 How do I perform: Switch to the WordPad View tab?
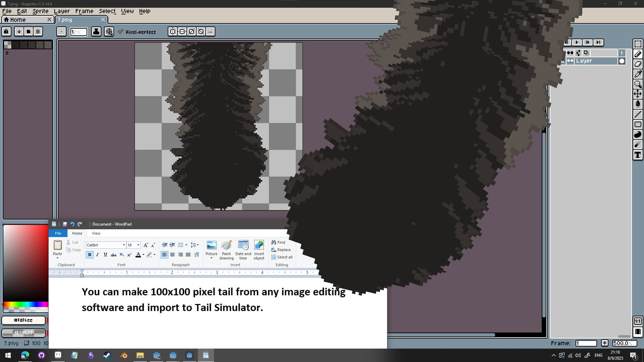pyautogui.click(x=96, y=233)
